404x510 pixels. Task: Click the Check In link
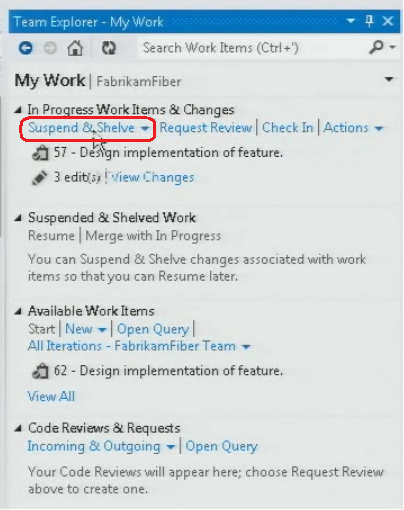pyautogui.click(x=288, y=128)
